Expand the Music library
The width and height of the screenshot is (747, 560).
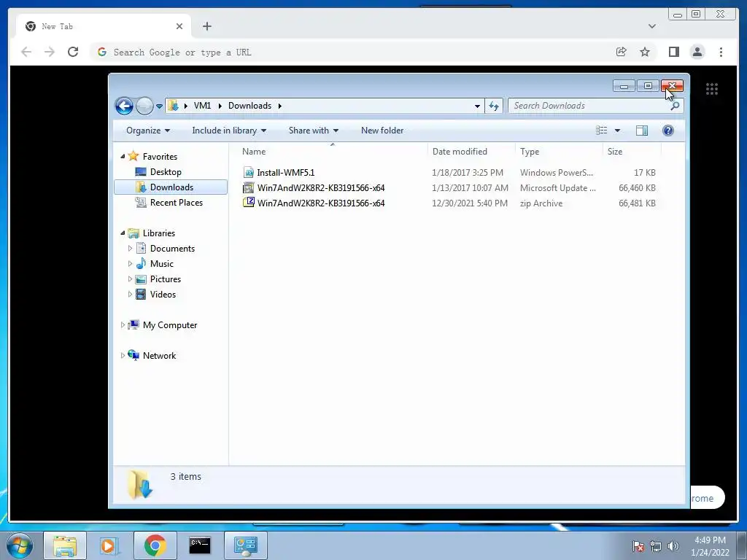click(x=130, y=263)
